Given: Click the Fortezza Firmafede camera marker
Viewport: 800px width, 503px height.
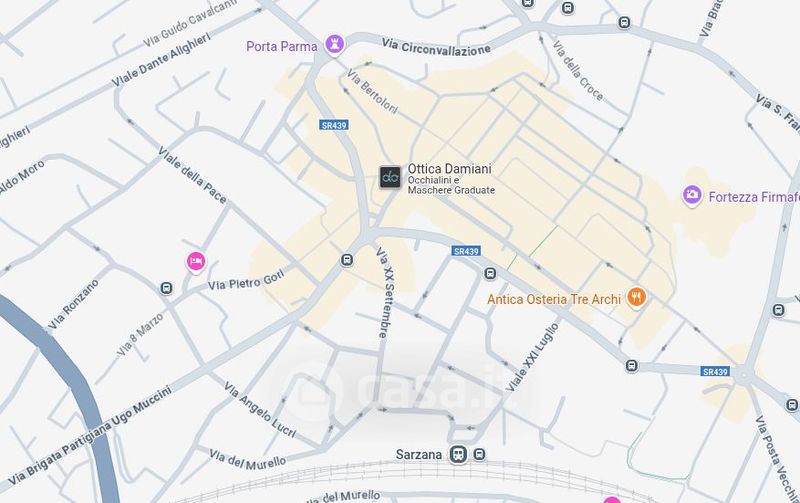Looking at the screenshot, I should click(692, 195).
